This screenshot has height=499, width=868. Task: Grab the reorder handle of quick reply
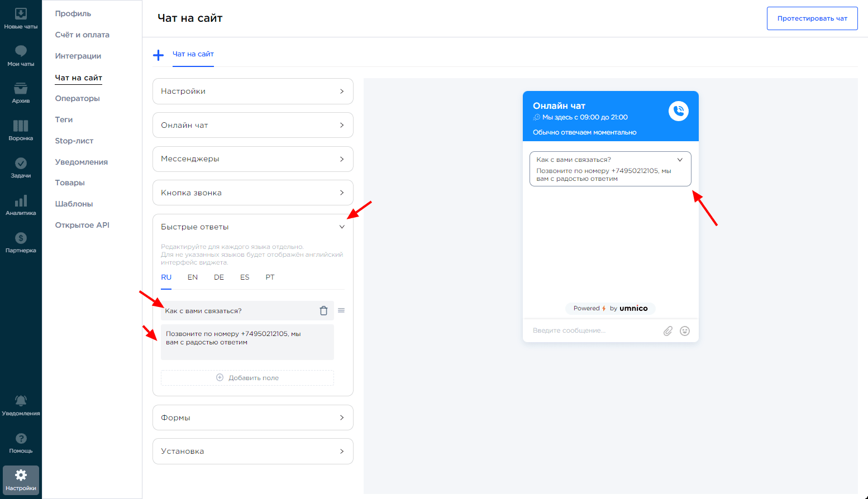click(341, 310)
